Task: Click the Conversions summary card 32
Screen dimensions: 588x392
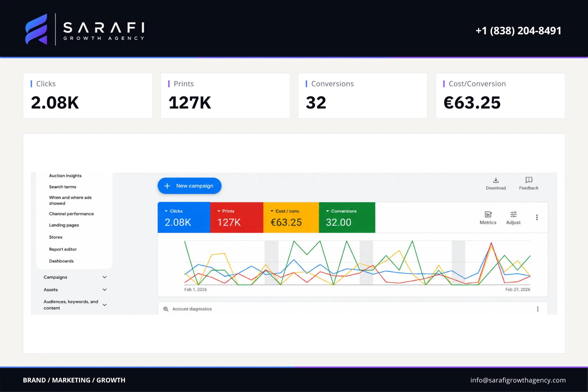Action: point(363,96)
